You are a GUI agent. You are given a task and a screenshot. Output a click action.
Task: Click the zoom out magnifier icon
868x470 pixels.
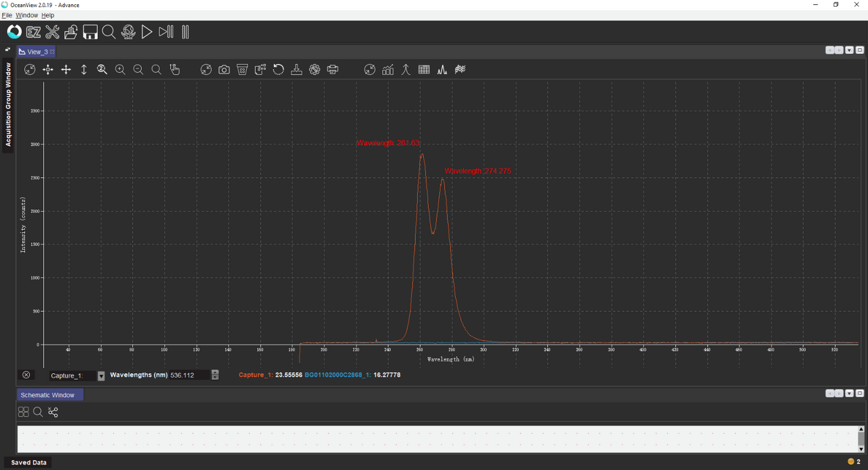point(138,70)
